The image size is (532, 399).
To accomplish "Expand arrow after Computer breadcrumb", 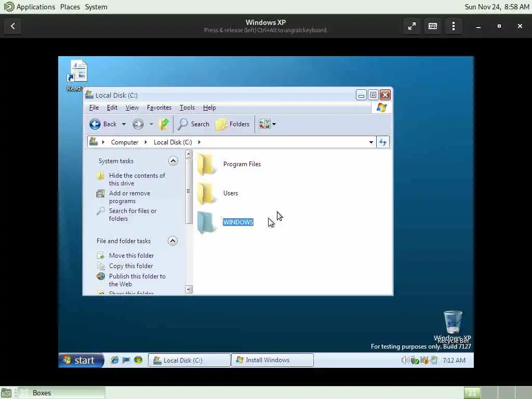I will 146,142.
